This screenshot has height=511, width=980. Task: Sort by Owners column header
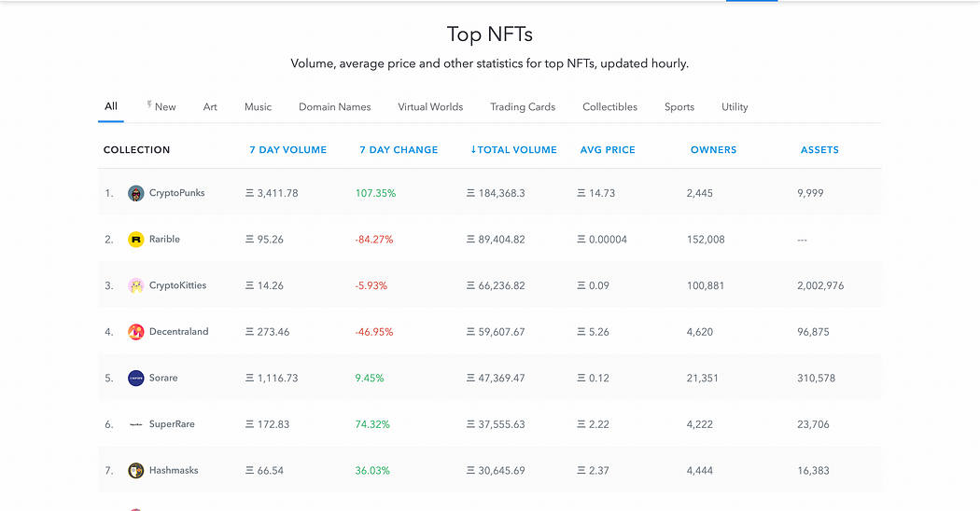(x=713, y=150)
